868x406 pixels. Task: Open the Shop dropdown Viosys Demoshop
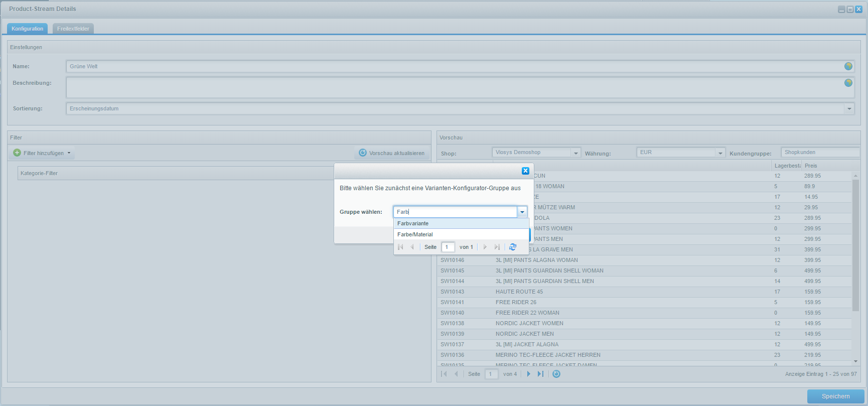[x=576, y=153]
